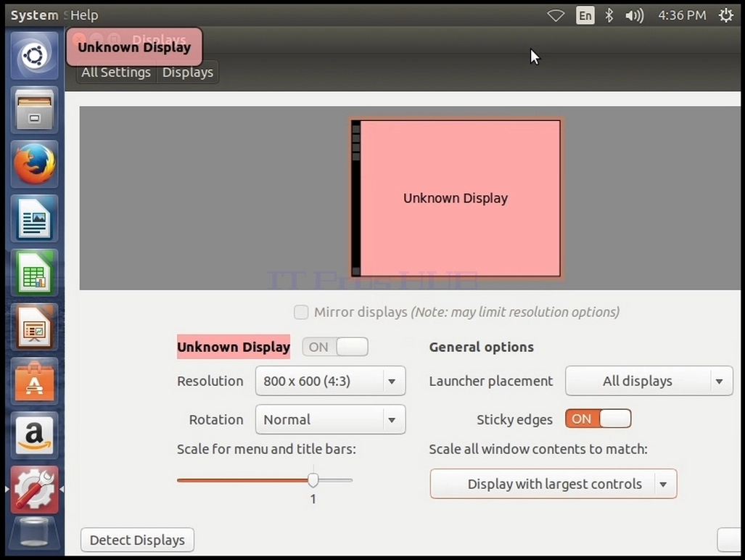Screen dimensions: 745x560
Task: Open the Resolution 800 x 600 dropdown
Action: tap(330, 381)
